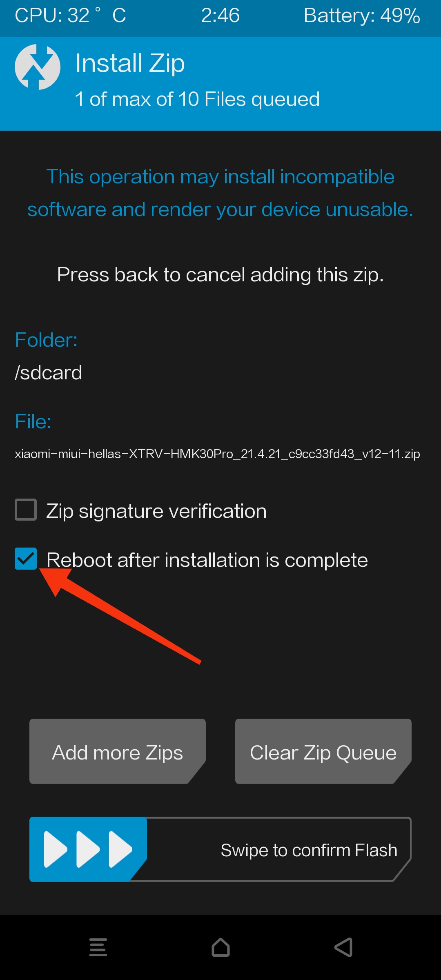Uncheck Reboot after installation is complete

pos(26,559)
